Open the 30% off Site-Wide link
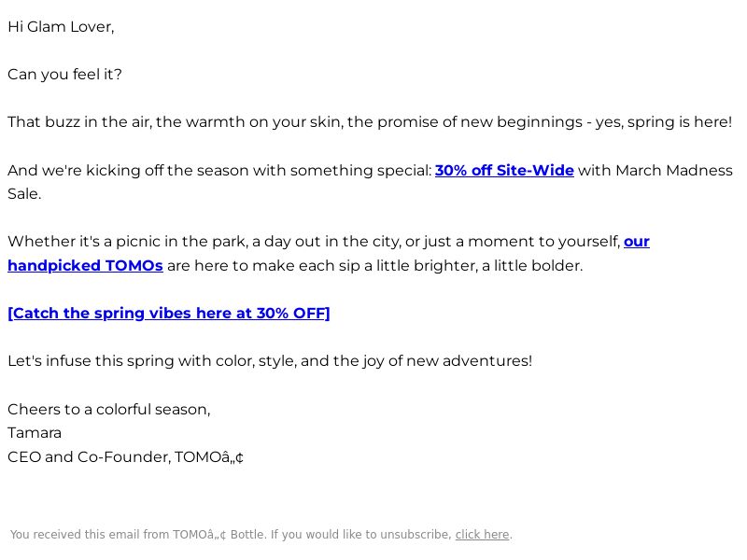This screenshot has height=560, width=747. click(x=504, y=171)
